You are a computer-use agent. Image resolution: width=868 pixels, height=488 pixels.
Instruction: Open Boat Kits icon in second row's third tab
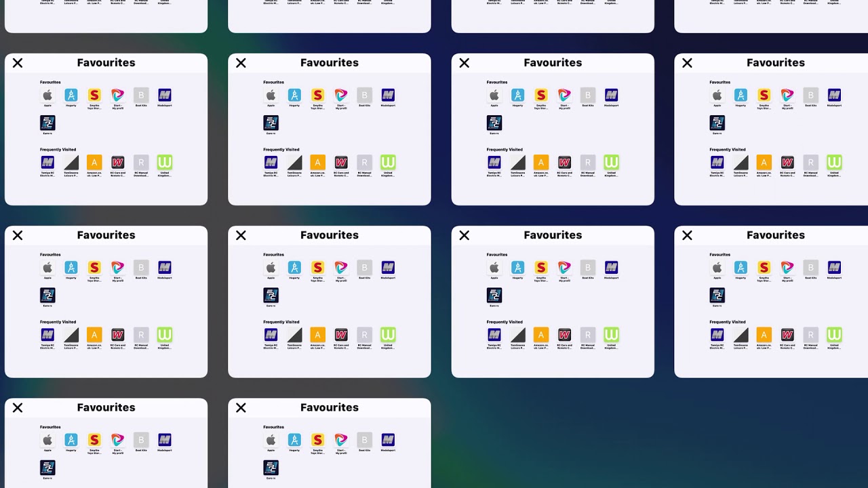pyautogui.click(x=588, y=95)
